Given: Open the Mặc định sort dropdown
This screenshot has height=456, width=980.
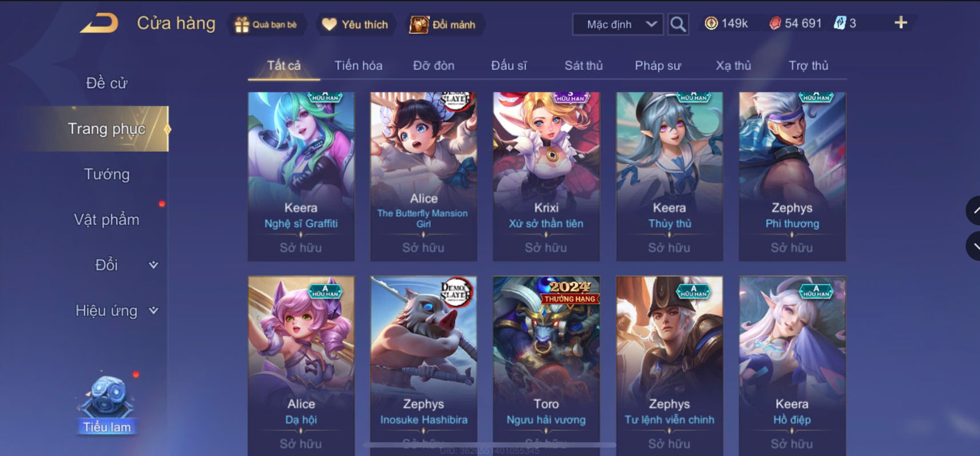Looking at the screenshot, I should (x=618, y=24).
